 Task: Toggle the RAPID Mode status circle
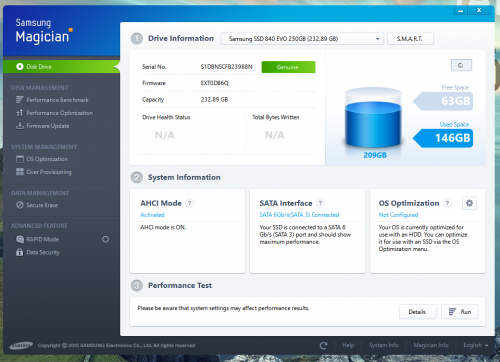(105, 239)
